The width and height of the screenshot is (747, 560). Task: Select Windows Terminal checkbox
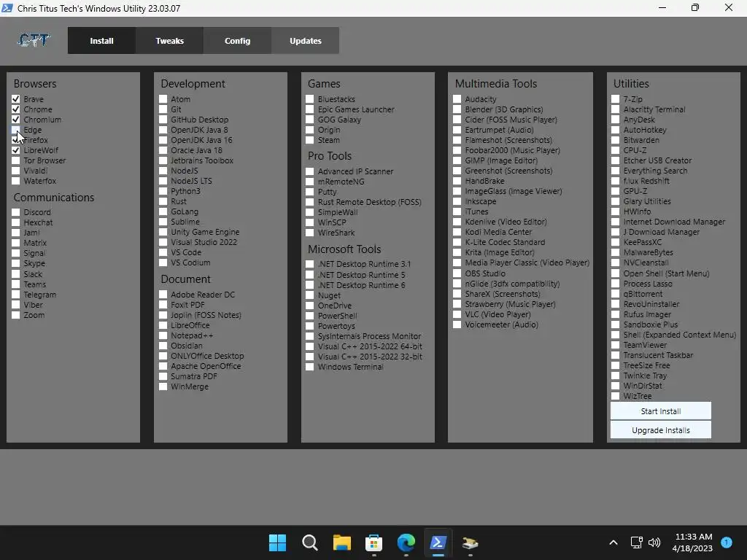click(x=309, y=367)
